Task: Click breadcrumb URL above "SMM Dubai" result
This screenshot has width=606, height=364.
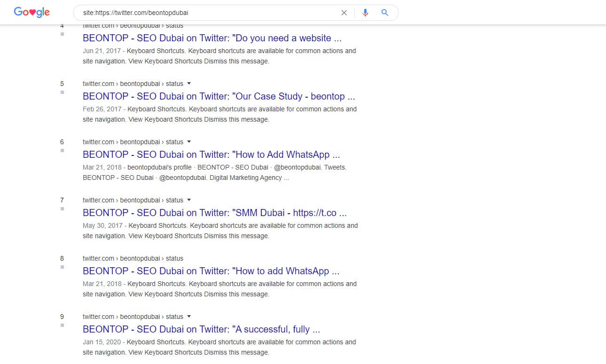Action: [x=133, y=200]
